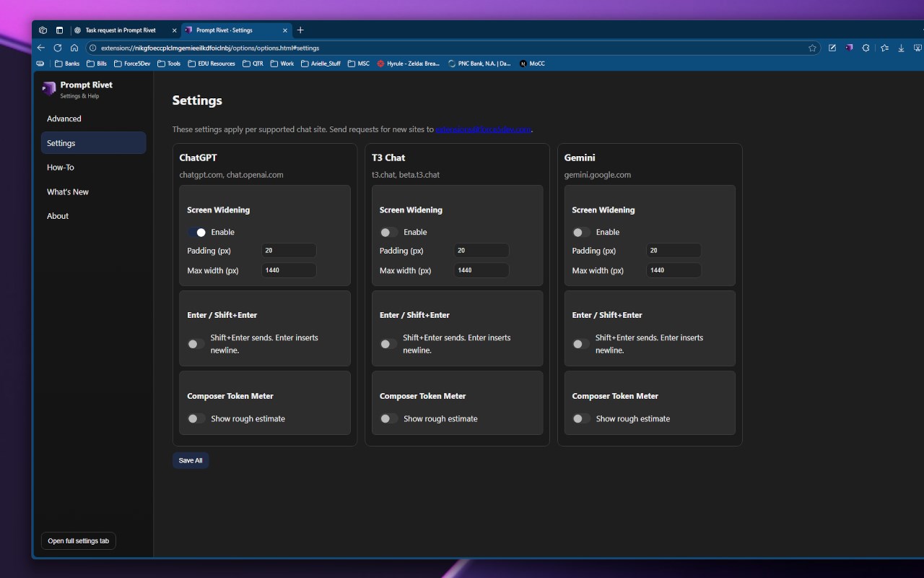The width and height of the screenshot is (924, 578).
Task: Enable Gemini Screen Widening toggle
Action: 582,232
